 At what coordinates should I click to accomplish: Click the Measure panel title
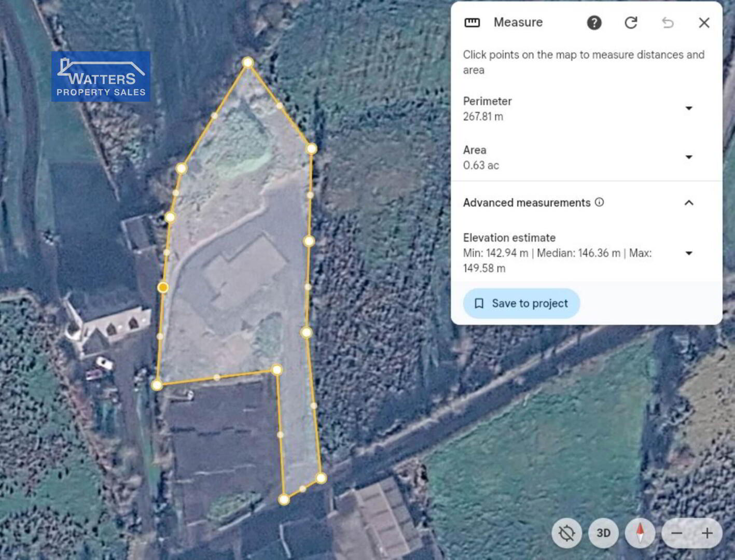pyautogui.click(x=518, y=22)
